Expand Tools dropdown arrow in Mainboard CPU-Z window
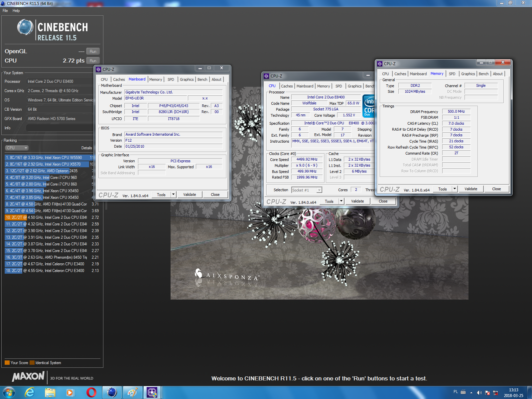 [173, 195]
